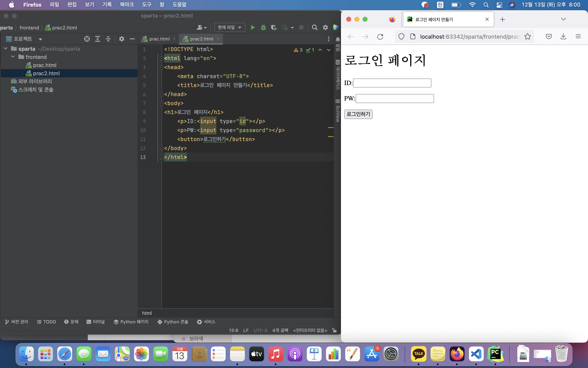Select 외부 라이브러리 in the project tree

tap(35, 81)
